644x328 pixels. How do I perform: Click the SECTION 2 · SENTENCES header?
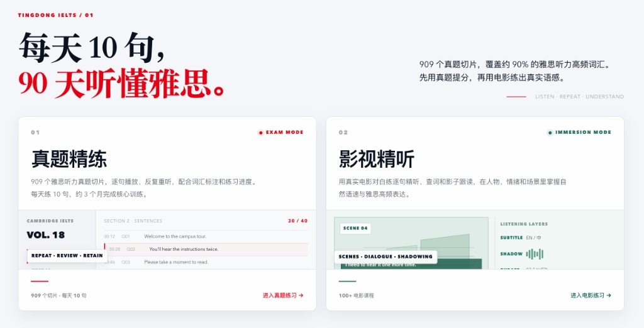[x=133, y=221]
